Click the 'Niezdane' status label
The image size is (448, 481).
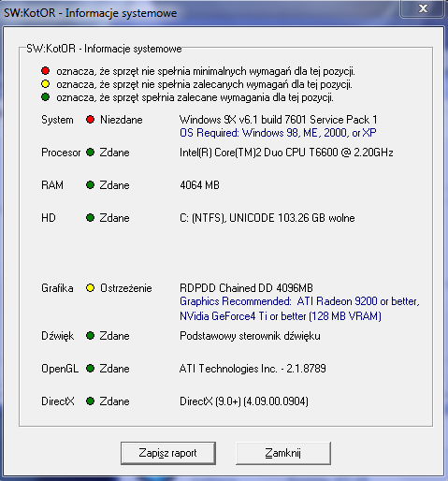click(122, 120)
